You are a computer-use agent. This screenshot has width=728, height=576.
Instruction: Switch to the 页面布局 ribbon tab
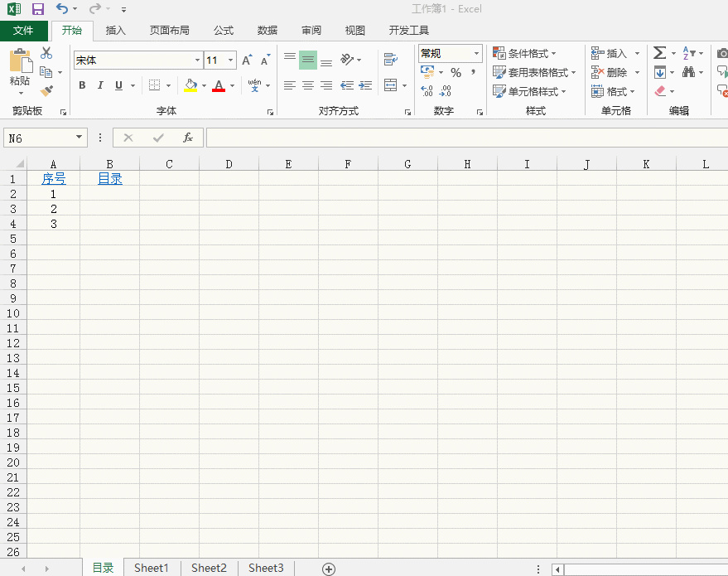point(170,31)
